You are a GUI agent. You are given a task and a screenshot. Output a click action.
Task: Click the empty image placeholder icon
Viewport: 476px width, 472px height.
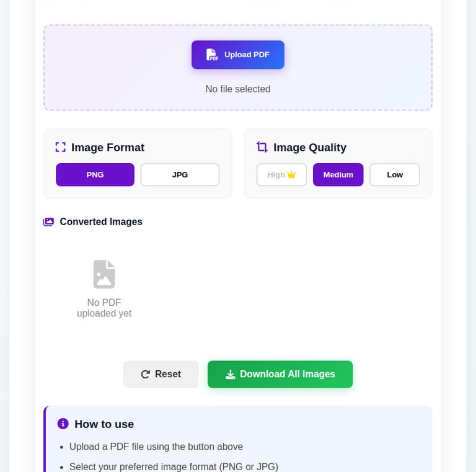click(x=104, y=274)
